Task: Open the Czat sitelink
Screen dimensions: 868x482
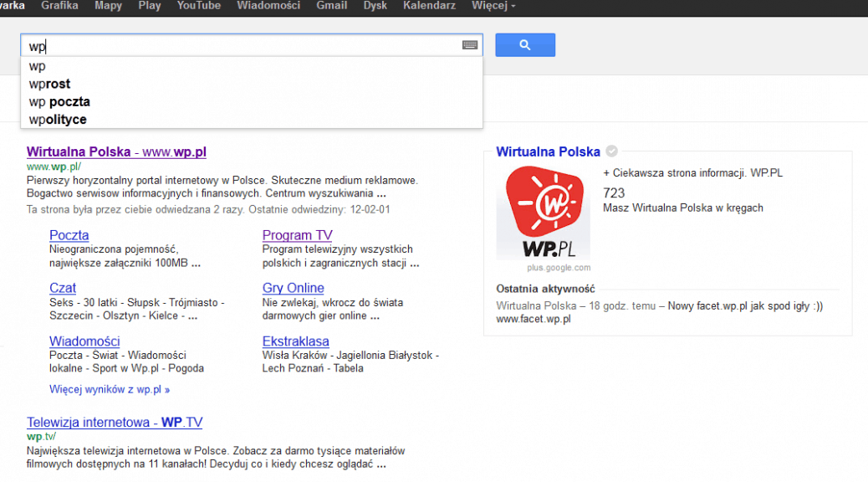Action: 63,288
